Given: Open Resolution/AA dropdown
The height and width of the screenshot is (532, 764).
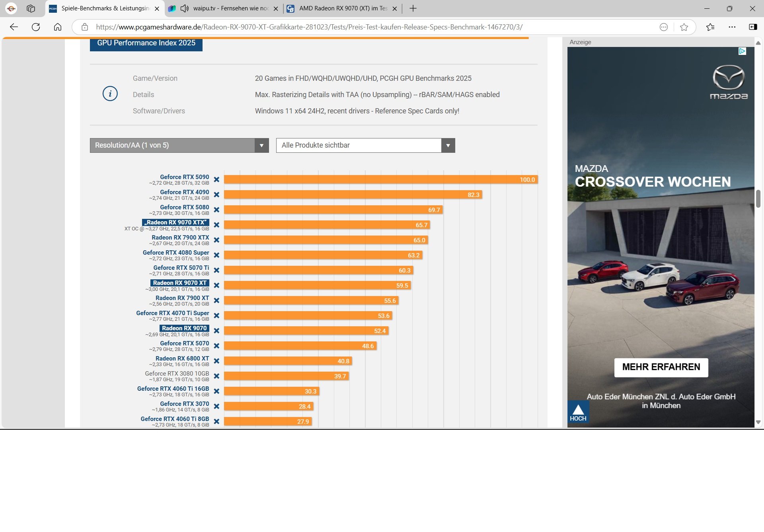Looking at the screenshot, I should pyautogui.click(x=179, y=145).
